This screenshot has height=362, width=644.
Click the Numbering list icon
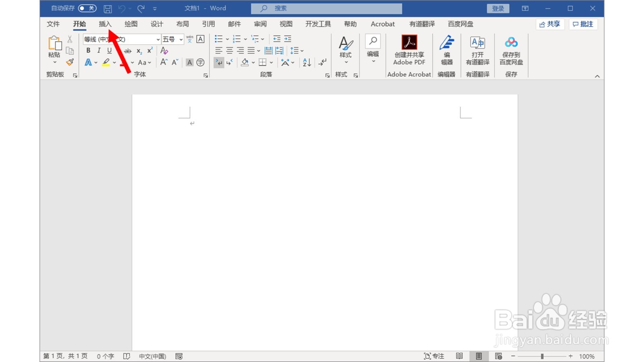(237, 39)
